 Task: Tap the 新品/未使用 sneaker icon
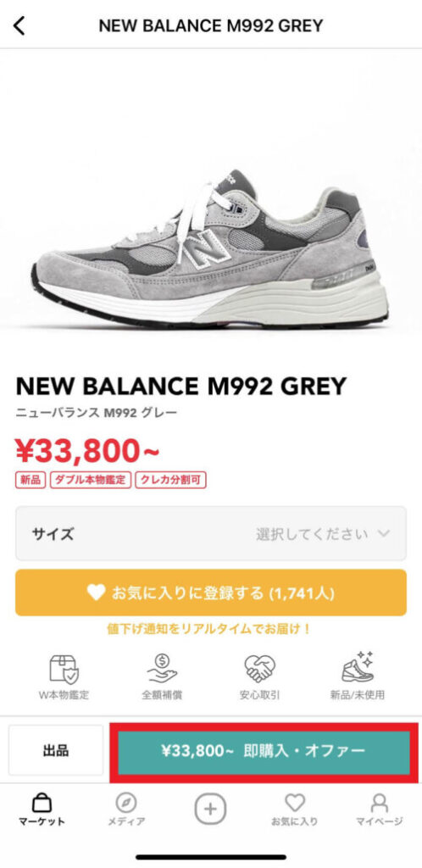(x=358, y=667)
